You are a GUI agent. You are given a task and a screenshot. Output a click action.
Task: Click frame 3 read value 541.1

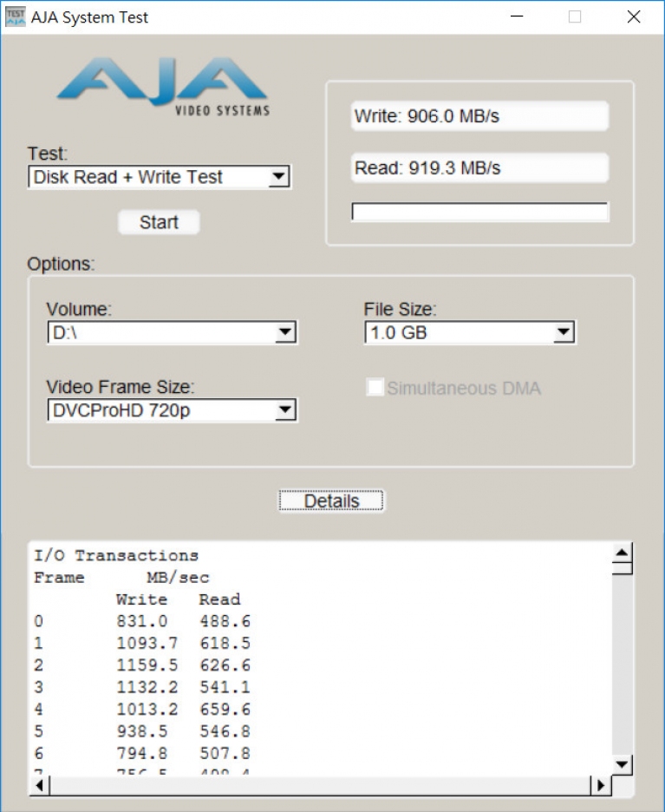[225, 687]
